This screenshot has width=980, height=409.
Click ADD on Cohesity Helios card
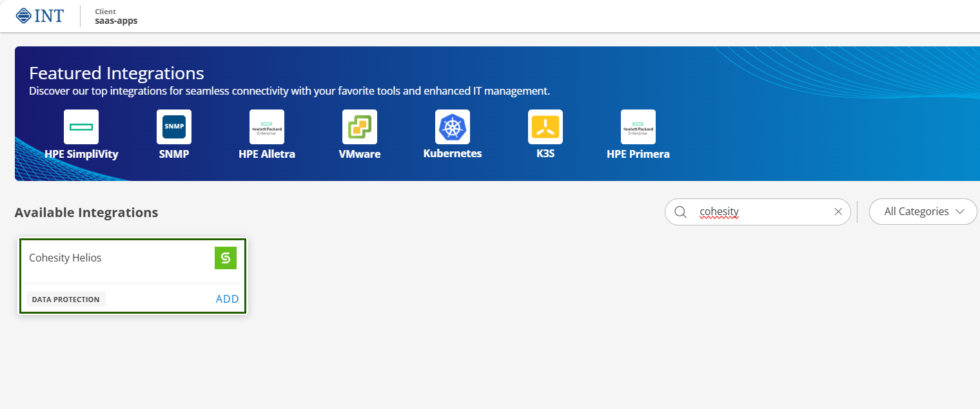tap(228, 299)
